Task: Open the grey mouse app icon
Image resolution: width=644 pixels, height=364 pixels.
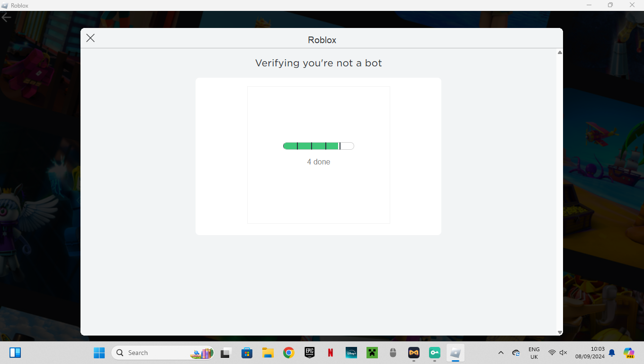Action: coord(393,353)
